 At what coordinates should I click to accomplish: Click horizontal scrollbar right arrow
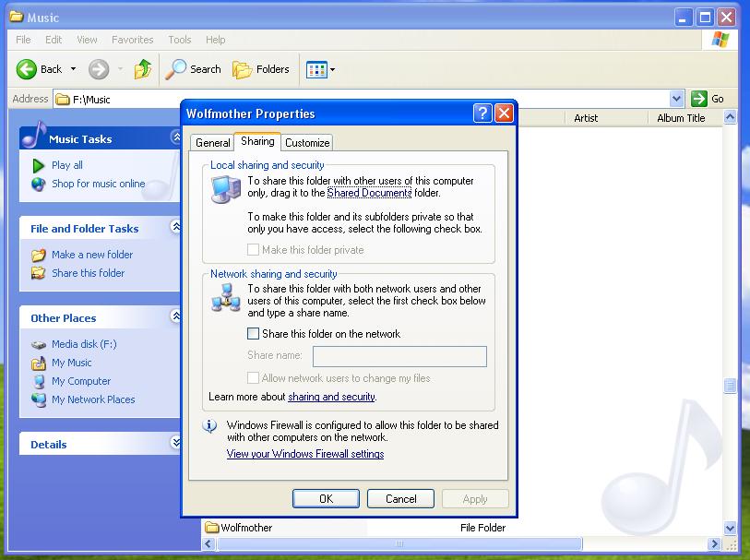coord(714,543)
